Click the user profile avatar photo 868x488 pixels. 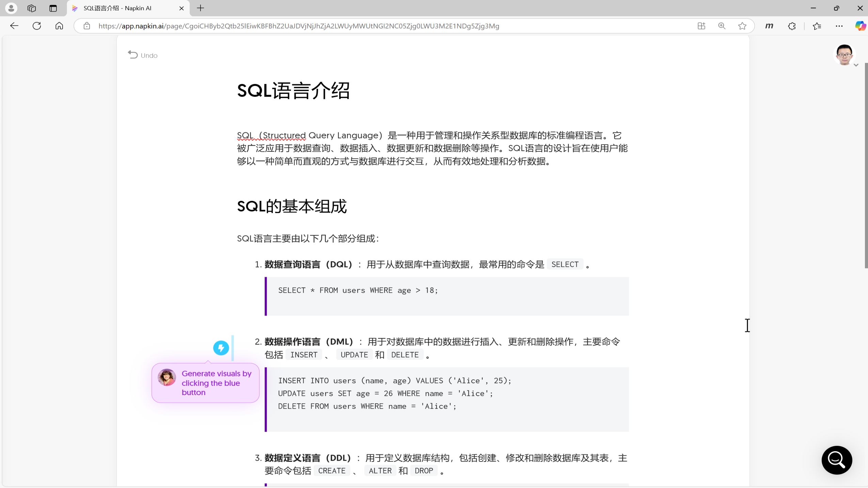(844, 54)
